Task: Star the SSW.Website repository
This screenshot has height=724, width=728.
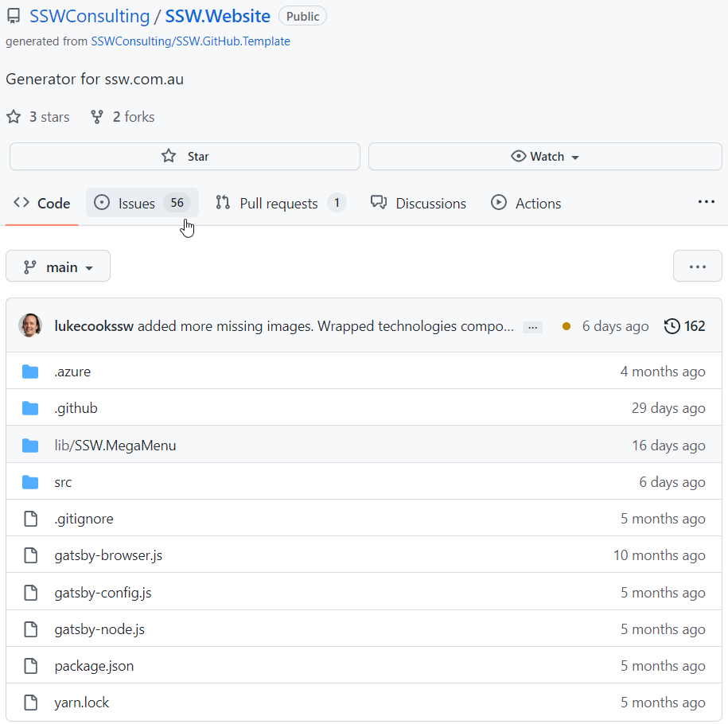Action: coord(185,157)
